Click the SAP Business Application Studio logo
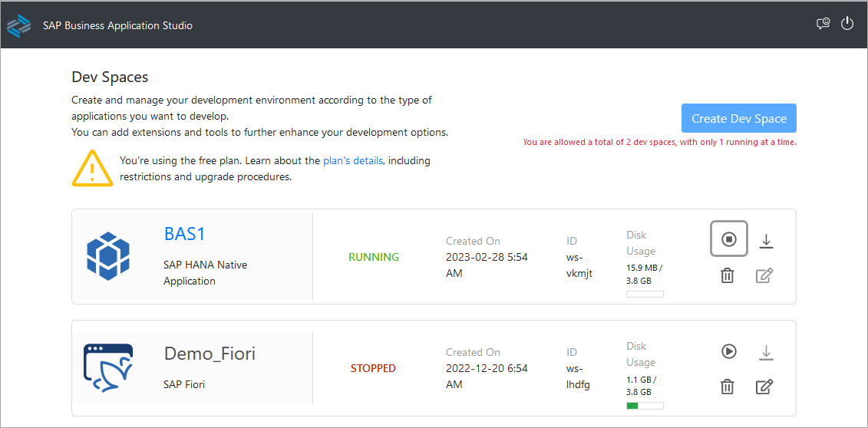The height and width of the screenshot is (428, 868). [19, 25]
